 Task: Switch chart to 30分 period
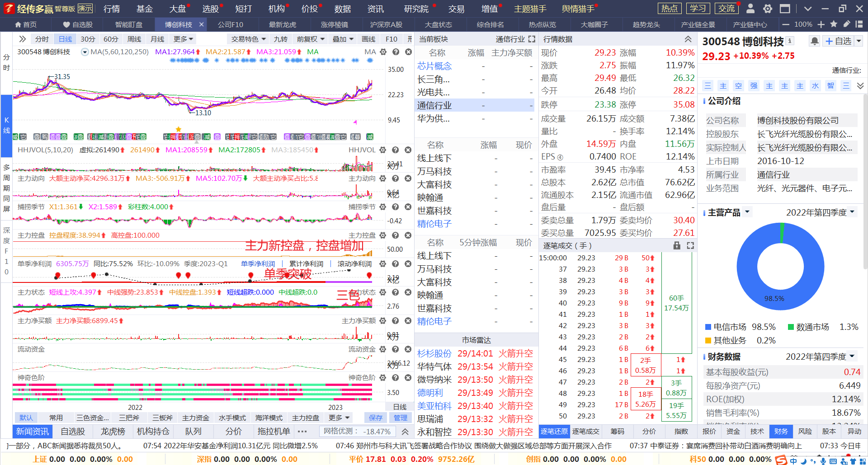(x=88, y=39)
